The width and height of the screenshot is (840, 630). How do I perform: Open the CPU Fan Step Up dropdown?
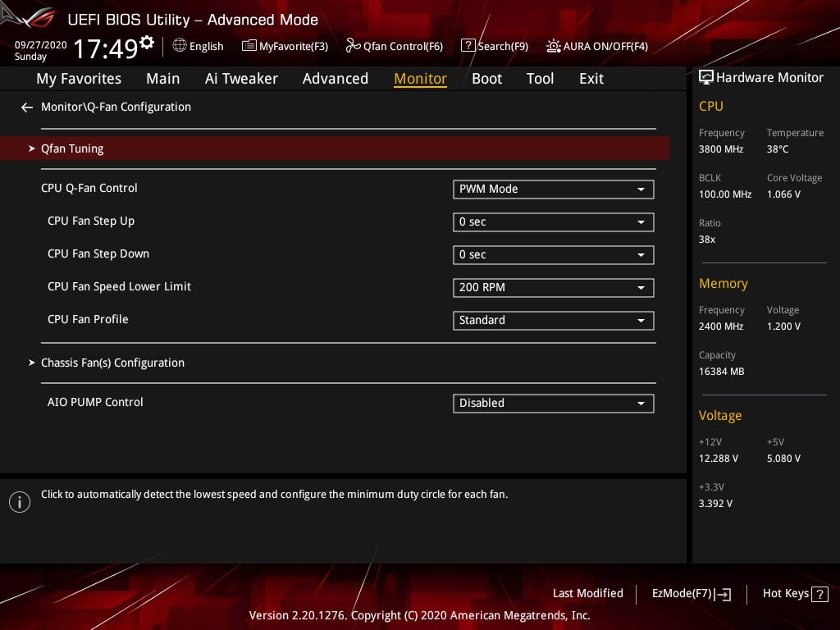coord(554,221)
